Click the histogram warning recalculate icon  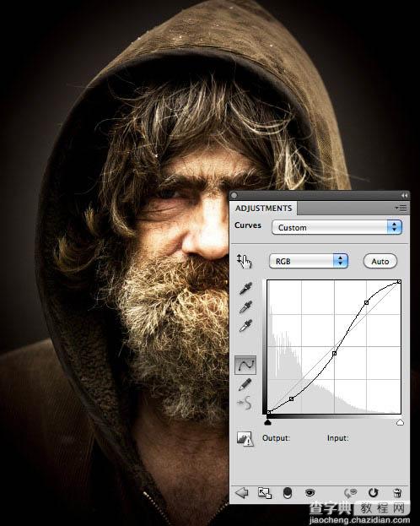pos(245,438)
